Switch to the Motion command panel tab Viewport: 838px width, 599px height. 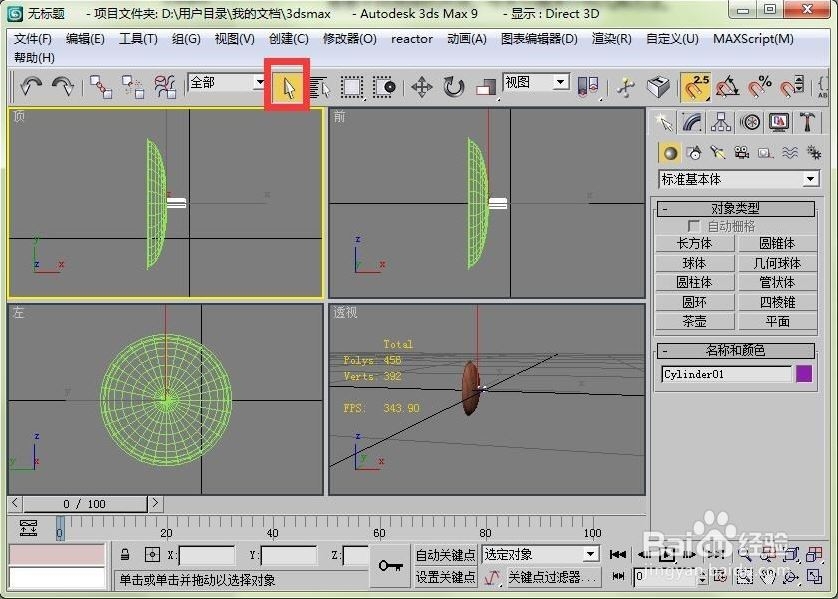coord(750,122)
